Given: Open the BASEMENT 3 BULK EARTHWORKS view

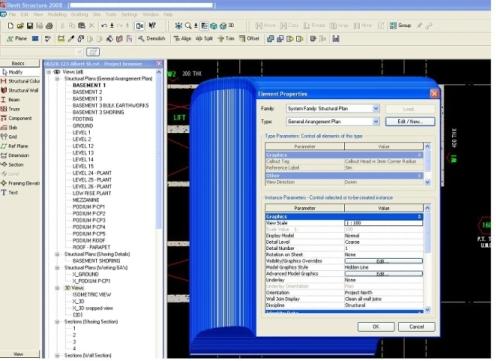Looking at the screenshot, I should pyautogui.click(x=111, y=105).
